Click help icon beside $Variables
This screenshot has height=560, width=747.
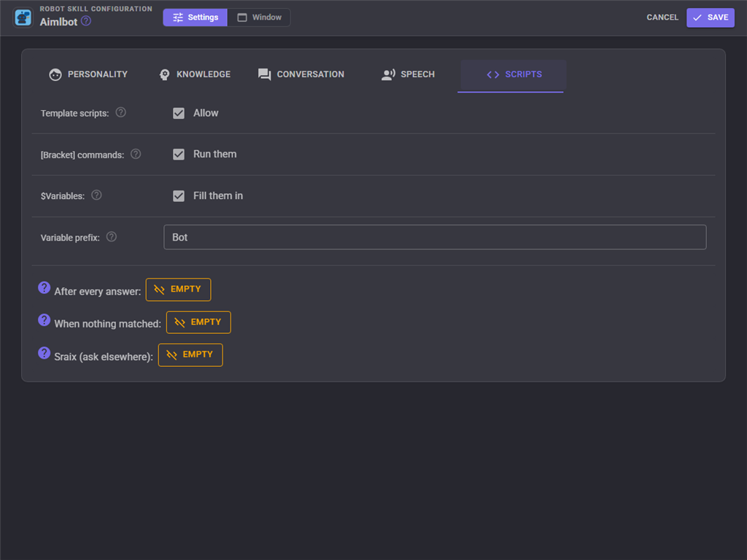(96, 195)
